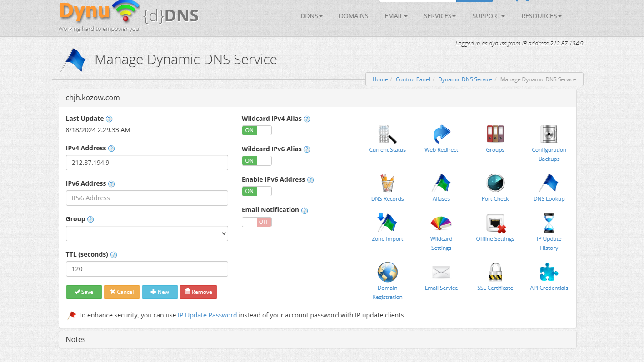This screenshot has width=644, height=362.
Task: Click help icon beside Wildcard IPv4 Alias
Action: pos(307,119)
